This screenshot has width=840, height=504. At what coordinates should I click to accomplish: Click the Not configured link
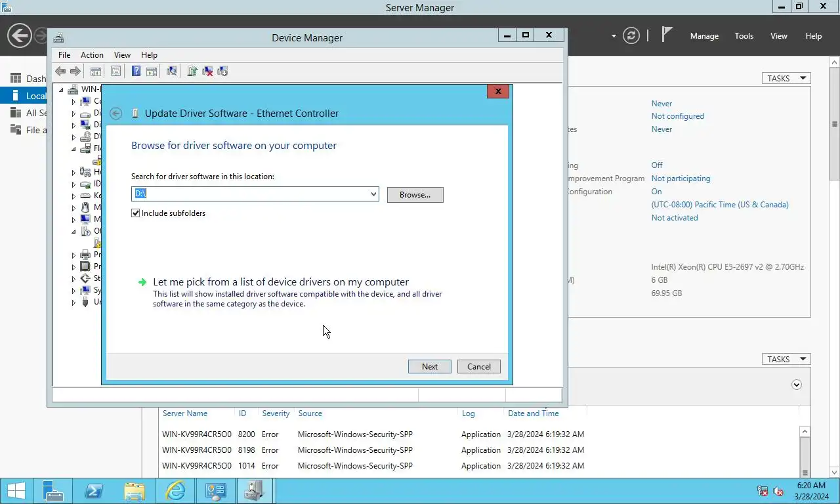coord(677,116)
